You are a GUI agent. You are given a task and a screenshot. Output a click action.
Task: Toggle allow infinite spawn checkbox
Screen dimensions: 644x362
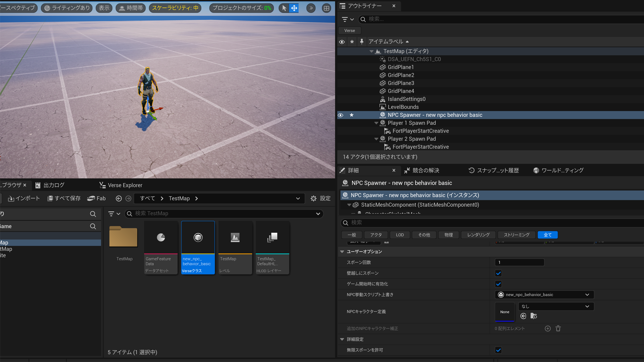[498, 350]
